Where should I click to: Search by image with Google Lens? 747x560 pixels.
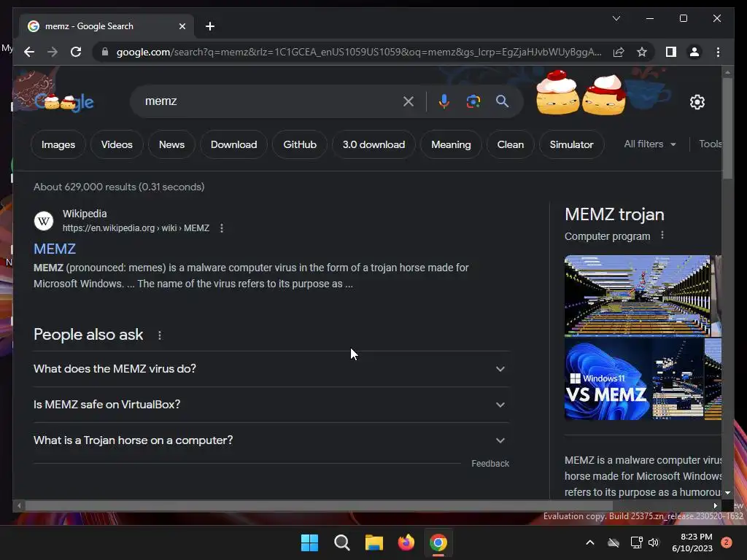[473, 101]
